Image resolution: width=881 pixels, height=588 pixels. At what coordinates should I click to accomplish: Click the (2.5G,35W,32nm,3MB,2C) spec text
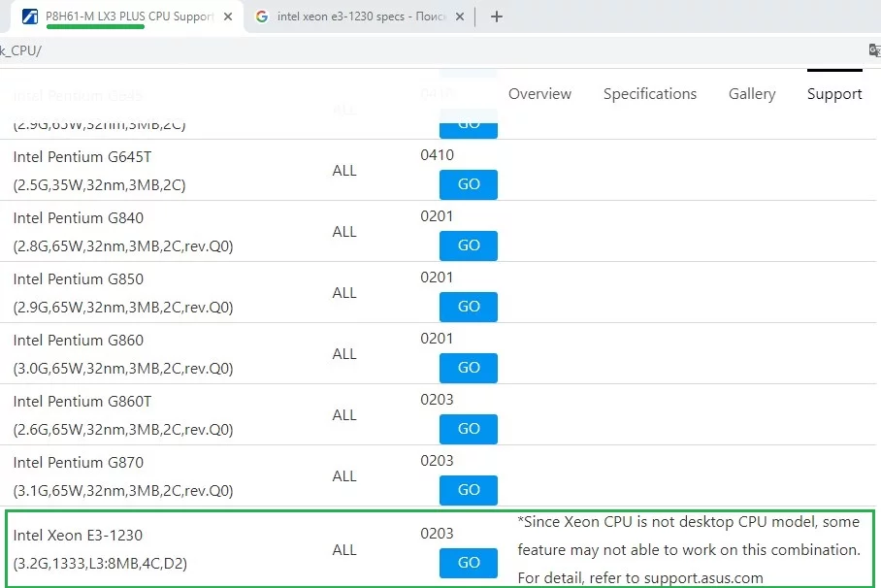click(x=99, y=185)
